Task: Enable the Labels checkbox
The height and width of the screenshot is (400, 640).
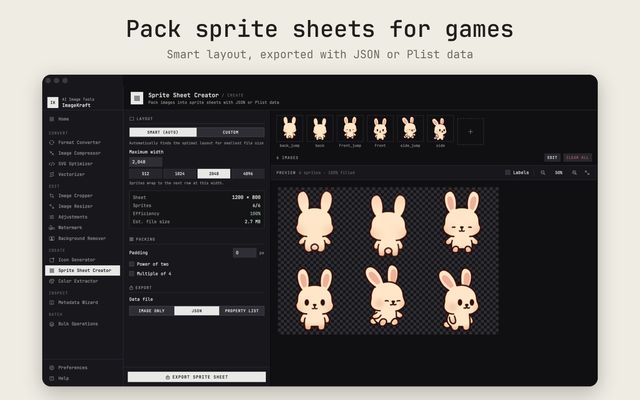Action: pos(508,173)
